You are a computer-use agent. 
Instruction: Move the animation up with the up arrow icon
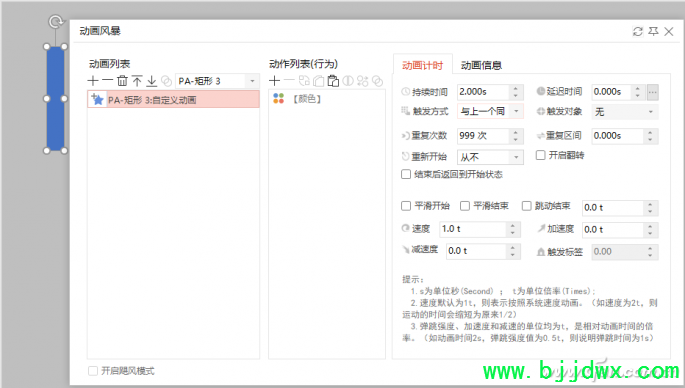tap(137, 81)
